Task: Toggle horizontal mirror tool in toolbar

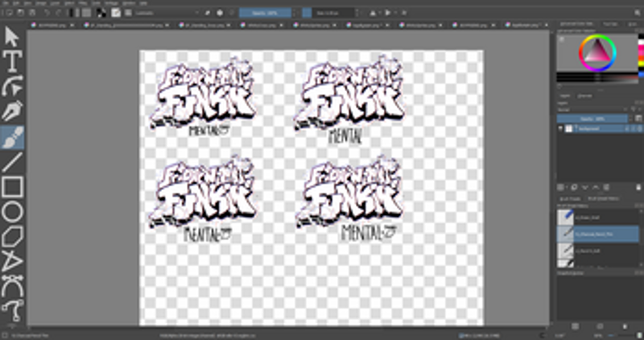Action: (373, 13)
